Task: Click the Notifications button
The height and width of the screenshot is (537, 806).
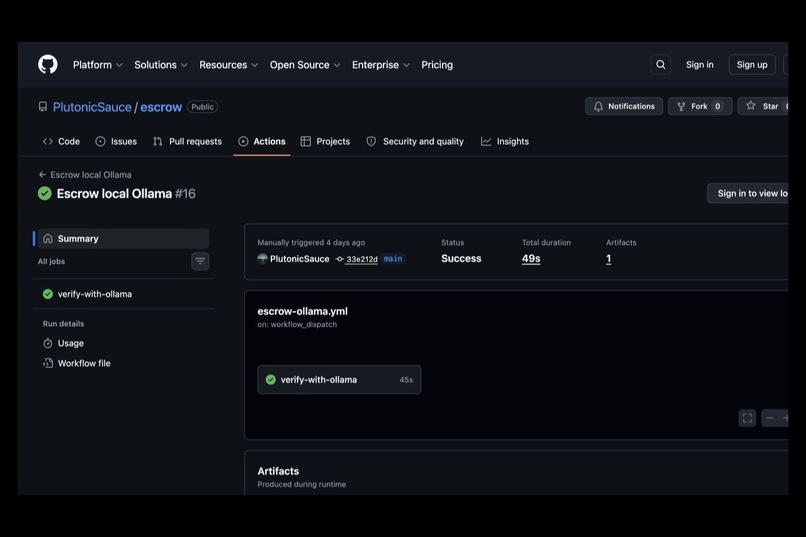Action: point(624,106)
